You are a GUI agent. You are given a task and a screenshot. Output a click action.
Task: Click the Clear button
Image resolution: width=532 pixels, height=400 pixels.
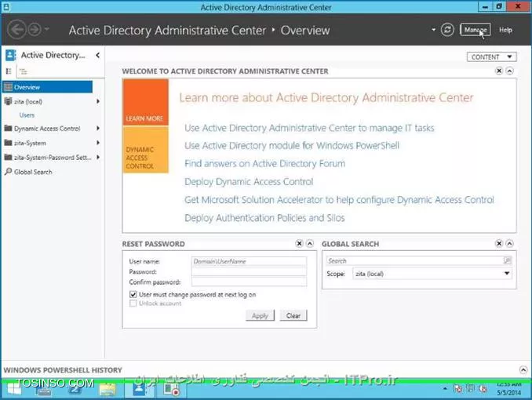tap(293, 315)
